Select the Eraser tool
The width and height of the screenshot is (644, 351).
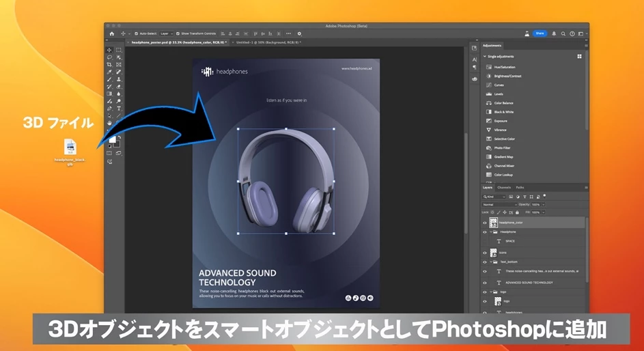coord(119,87)
